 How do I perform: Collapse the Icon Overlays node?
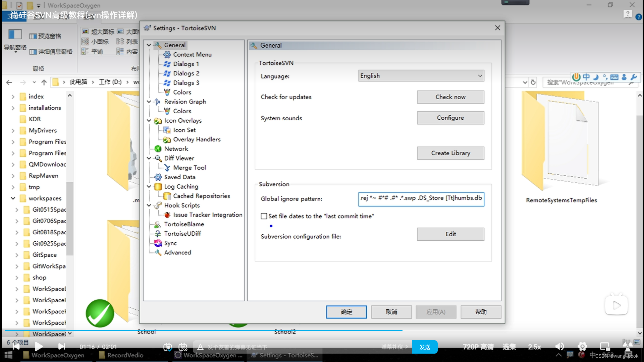(x=149, y=120)
